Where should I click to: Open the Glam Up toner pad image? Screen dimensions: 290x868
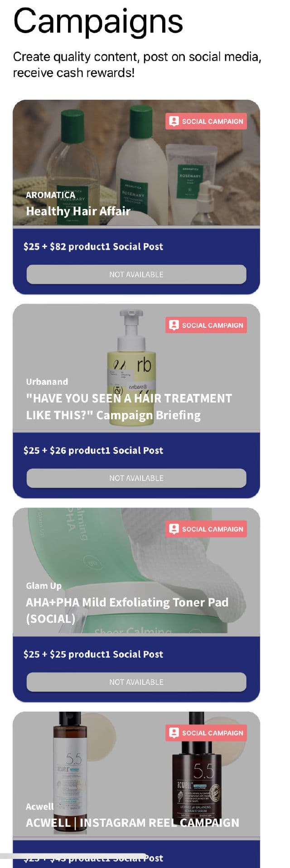[x=136, y=571]
